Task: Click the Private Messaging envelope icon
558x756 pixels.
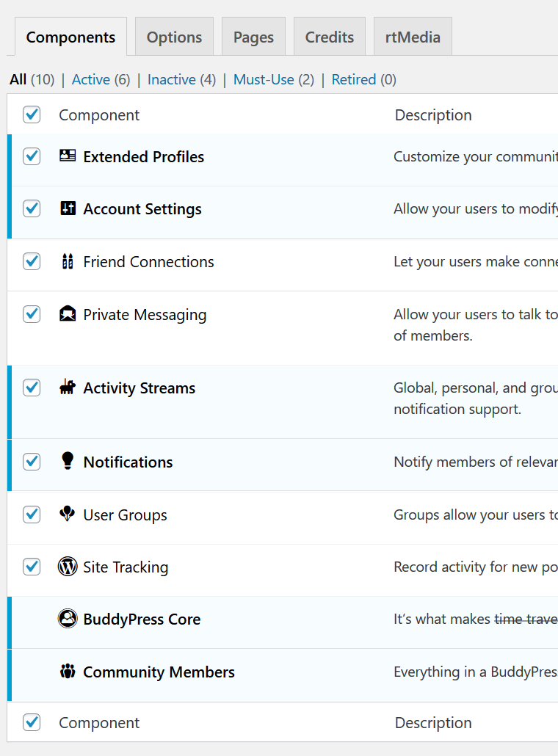Action: point(68,313)
